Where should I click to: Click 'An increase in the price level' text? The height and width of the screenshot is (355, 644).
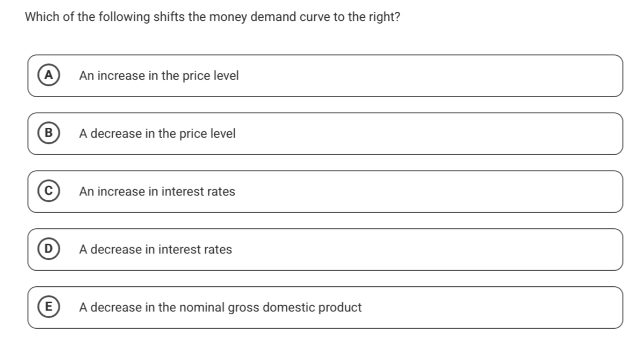158,76
